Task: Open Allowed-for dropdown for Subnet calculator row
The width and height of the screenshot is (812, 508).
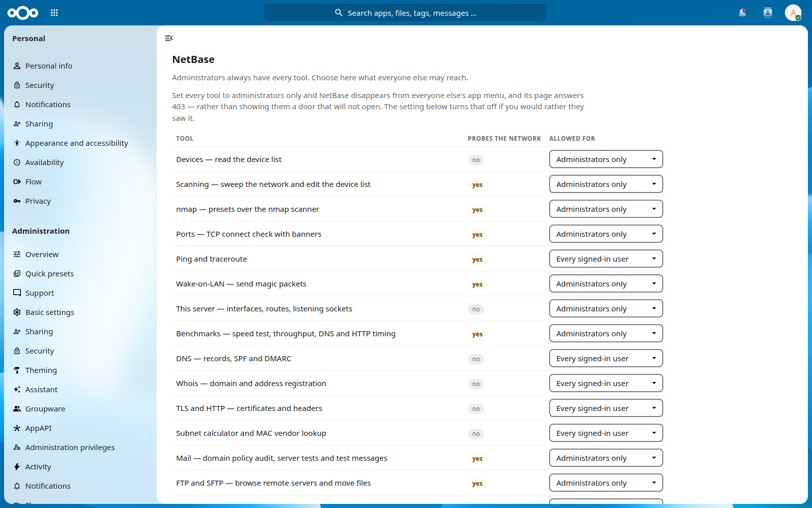Action: coord(606,433)
